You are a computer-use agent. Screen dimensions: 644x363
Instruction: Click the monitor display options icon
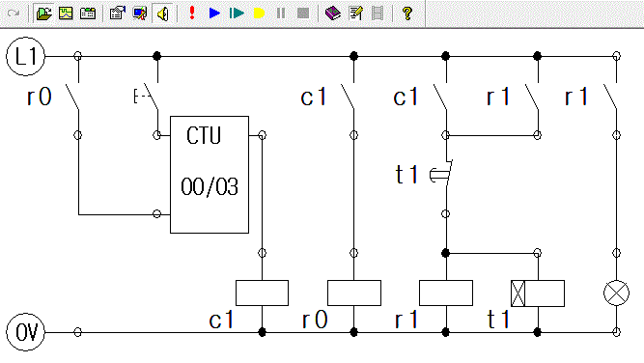coord(140,14)
